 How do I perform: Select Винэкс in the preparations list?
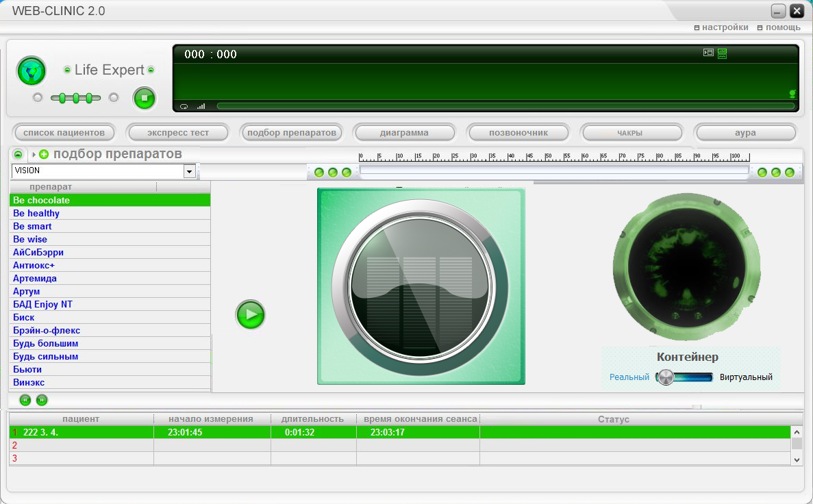(x=110, y=382)
